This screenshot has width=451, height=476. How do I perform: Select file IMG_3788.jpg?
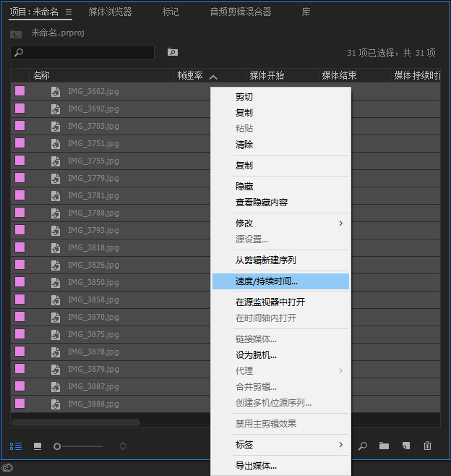(93, 213)
